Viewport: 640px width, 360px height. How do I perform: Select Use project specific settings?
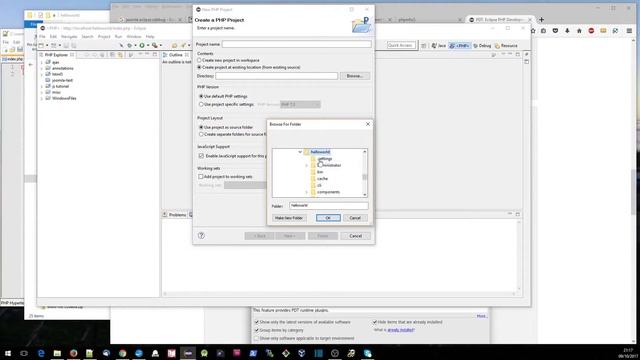coord(201,104)
